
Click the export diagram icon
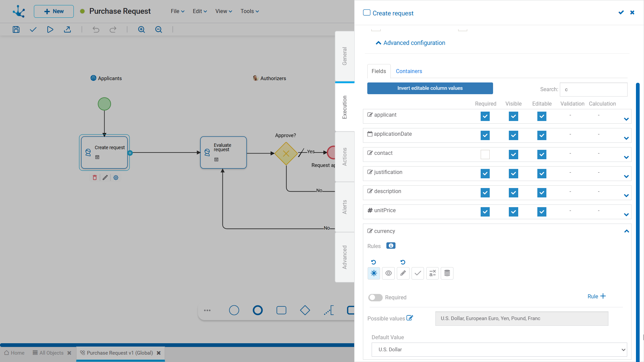(x=67, y=29)
